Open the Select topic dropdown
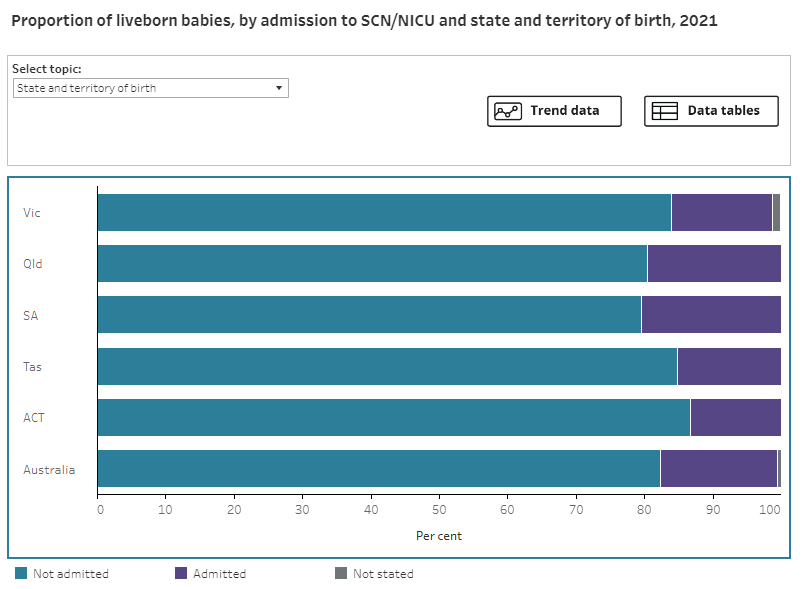 (150, 88)
